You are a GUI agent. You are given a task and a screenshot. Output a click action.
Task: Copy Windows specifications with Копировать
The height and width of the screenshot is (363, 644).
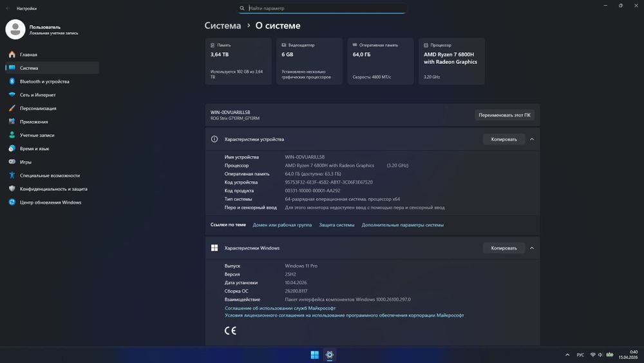coord(504,248)
